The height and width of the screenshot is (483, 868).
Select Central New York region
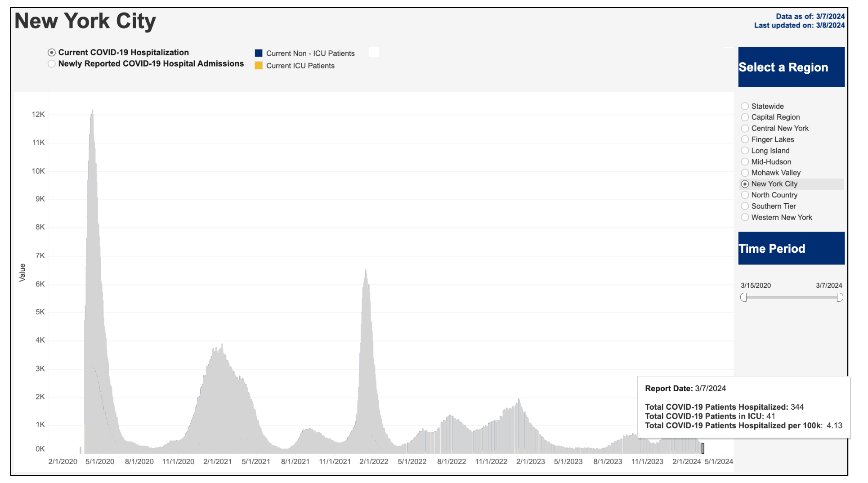(745, 129)
